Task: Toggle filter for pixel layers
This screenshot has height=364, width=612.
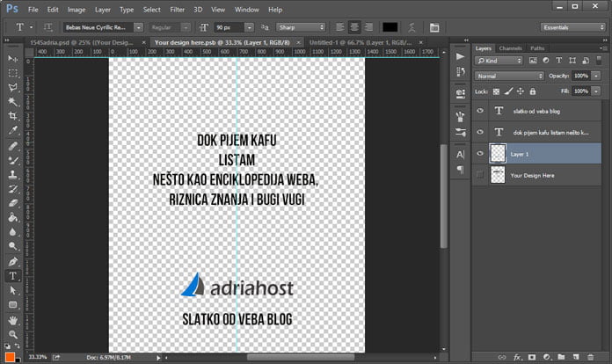Action: (533, 60)
